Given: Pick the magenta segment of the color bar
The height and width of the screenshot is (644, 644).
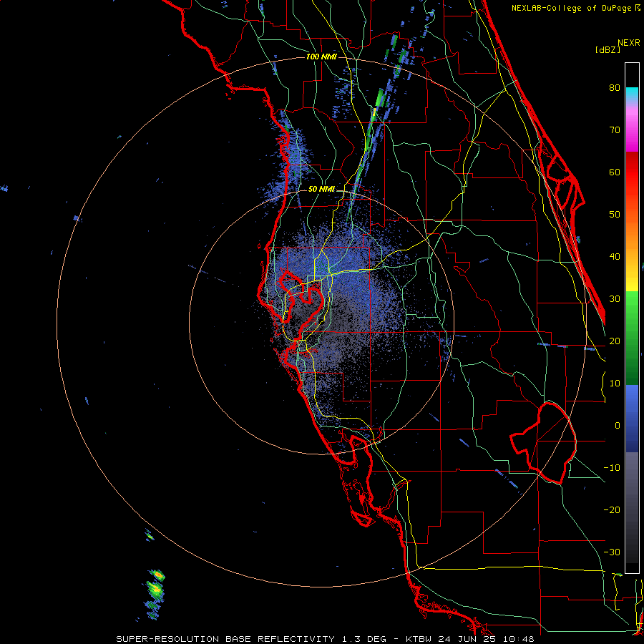Looking at the screenshot, I should pos(632,132).
